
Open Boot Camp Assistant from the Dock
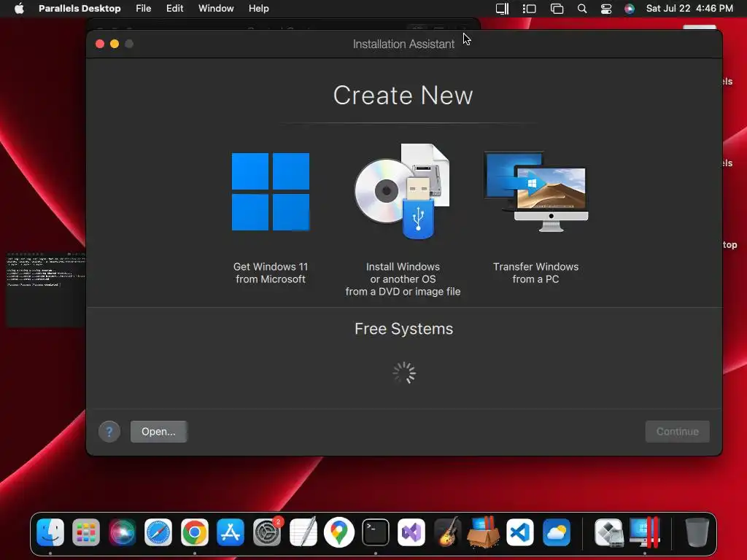coord(609,532)
